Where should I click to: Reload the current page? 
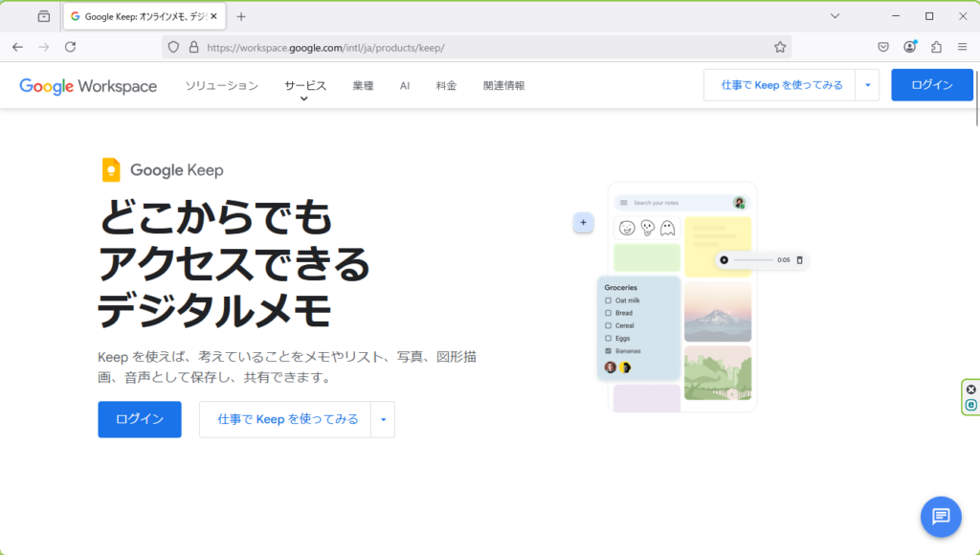point(70,47)
